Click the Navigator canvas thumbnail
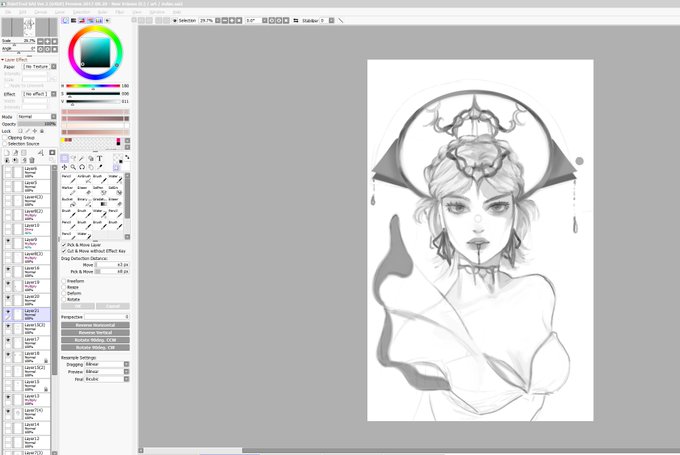 pyautogui.click(x=29, y=27)
